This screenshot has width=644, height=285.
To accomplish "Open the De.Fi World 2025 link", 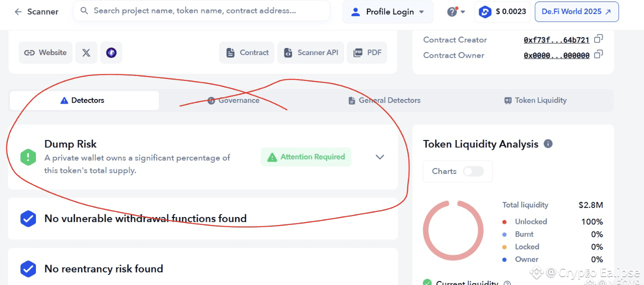I will click(577, 11).
